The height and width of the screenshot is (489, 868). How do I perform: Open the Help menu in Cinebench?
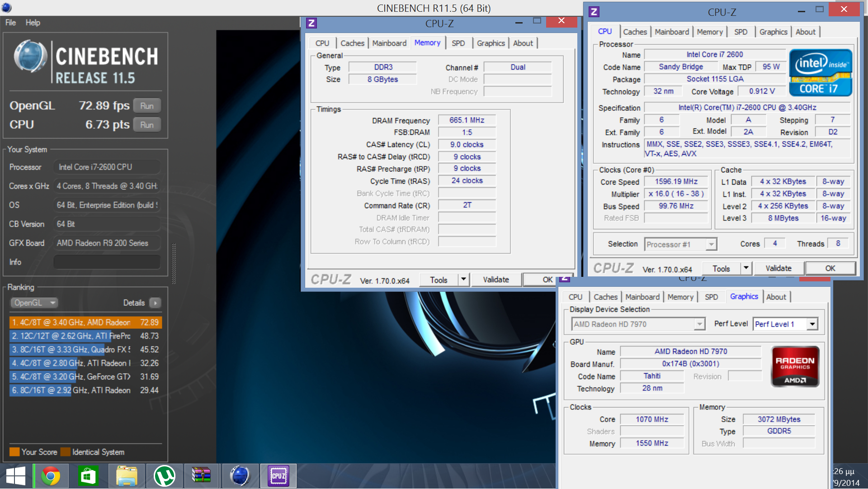coord(33,23)
